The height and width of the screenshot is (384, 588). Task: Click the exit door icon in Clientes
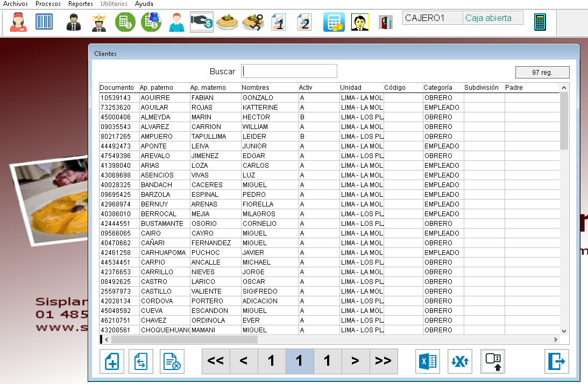tap(557, 361)
